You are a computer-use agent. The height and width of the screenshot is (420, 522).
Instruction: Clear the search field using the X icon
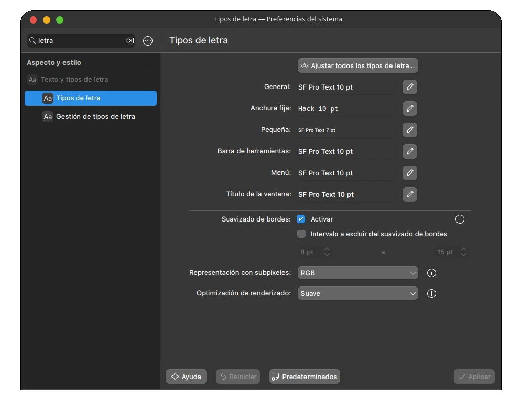pos(130,40)
